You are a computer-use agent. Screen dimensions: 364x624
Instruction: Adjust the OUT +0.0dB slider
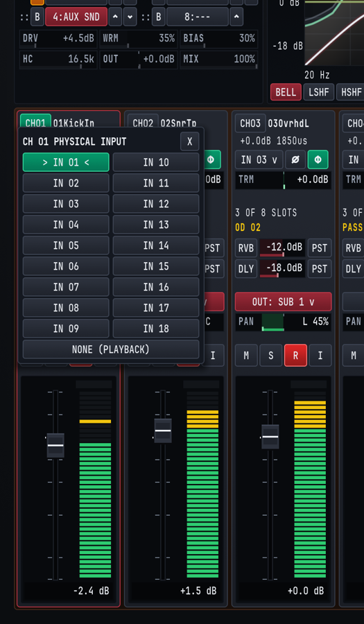[139, 60]
